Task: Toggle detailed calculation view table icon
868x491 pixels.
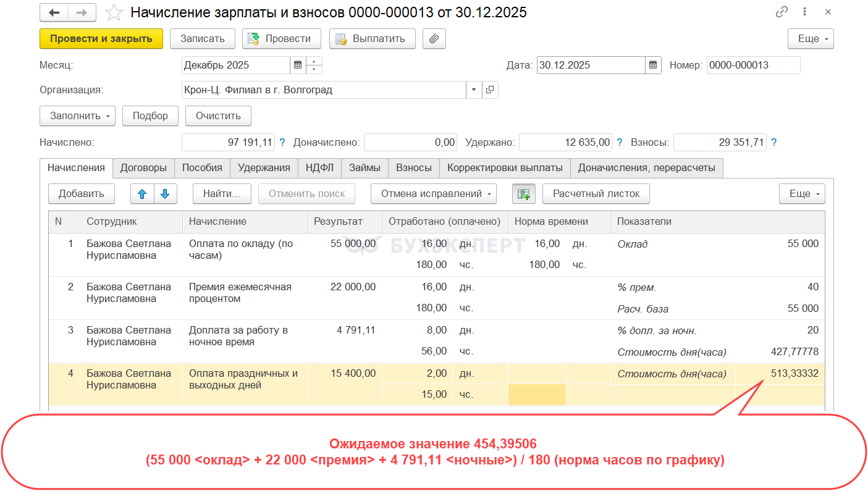Action: [523, 194]
